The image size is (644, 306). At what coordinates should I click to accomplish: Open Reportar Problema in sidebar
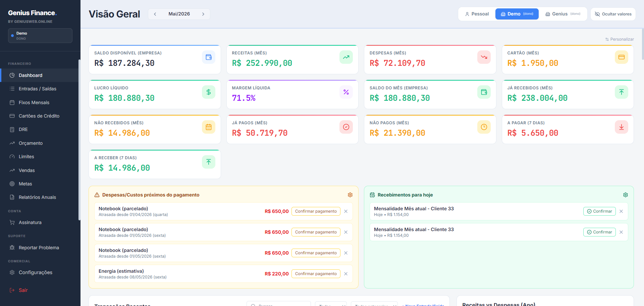click(40, 248)
